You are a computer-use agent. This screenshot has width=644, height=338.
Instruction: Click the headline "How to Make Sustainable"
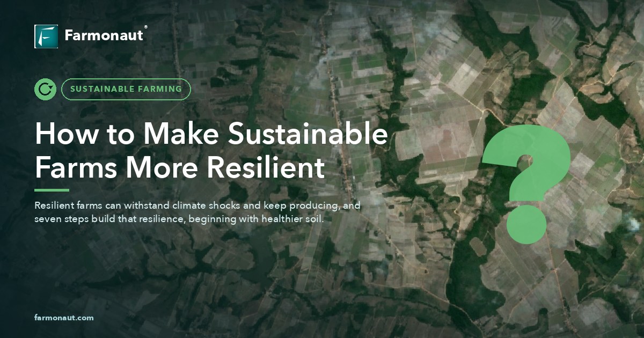coord(211,134)
